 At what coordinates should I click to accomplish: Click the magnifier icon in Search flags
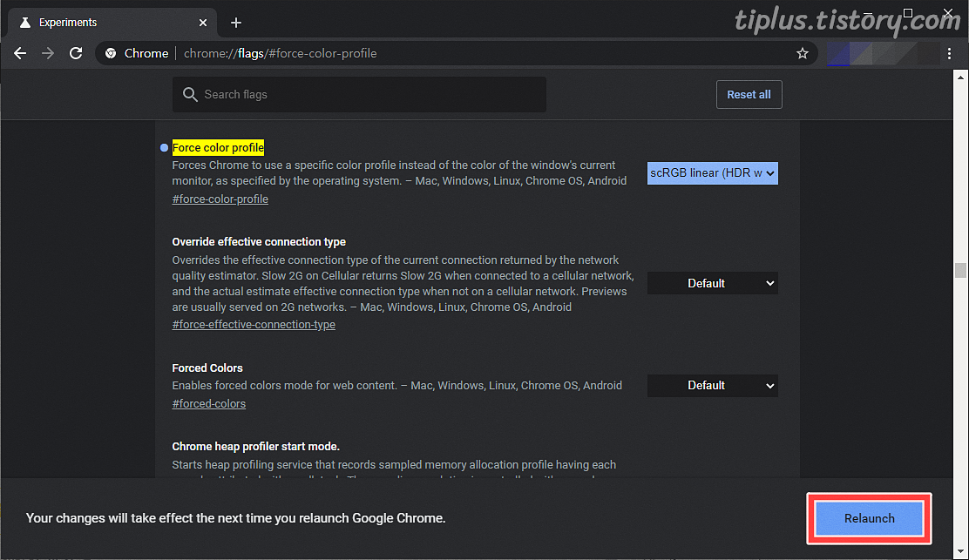pyautogui.click(x=190, y=94)
